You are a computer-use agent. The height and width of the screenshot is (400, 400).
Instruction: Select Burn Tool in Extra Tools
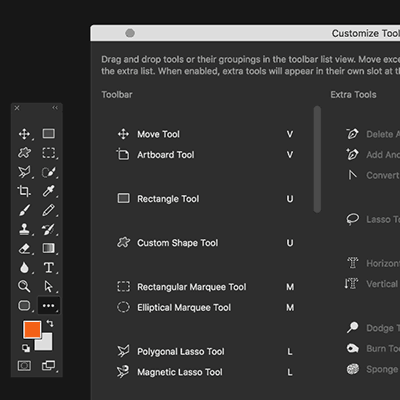[x=372, y=348]
